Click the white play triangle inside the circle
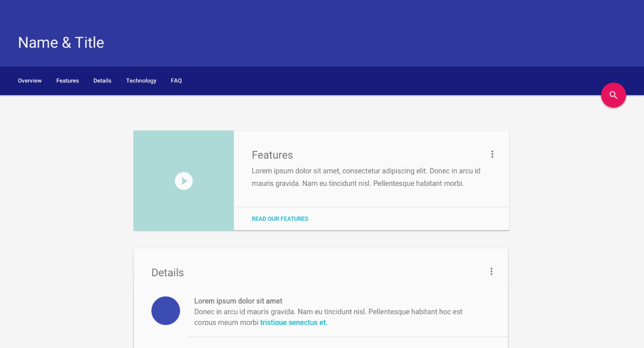 pyautogui.click(x=184, y=181)
